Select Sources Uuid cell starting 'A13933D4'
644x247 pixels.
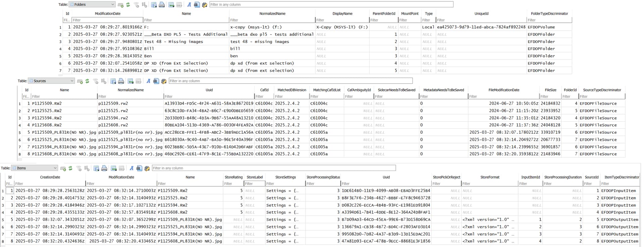(209, 104)
